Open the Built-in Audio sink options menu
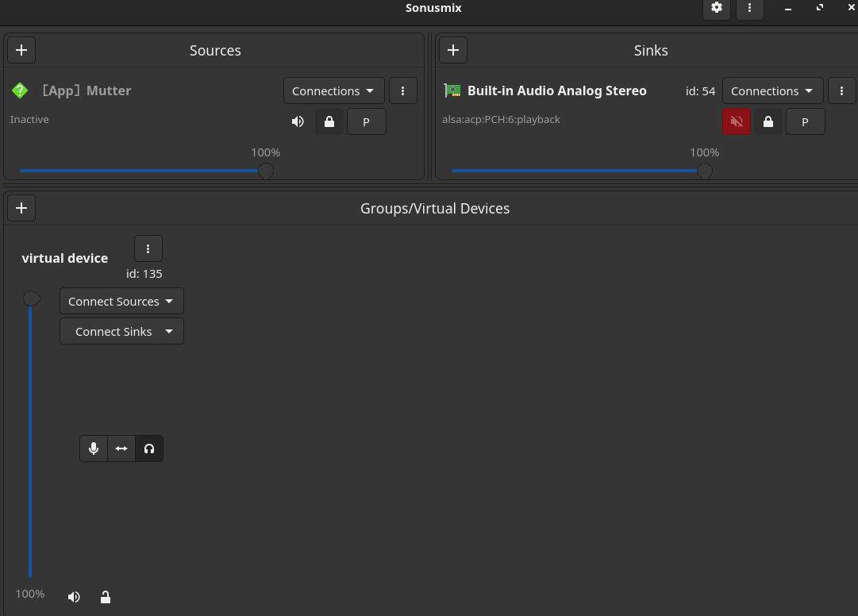The image size is (858, 616). [x=841, y=90]
